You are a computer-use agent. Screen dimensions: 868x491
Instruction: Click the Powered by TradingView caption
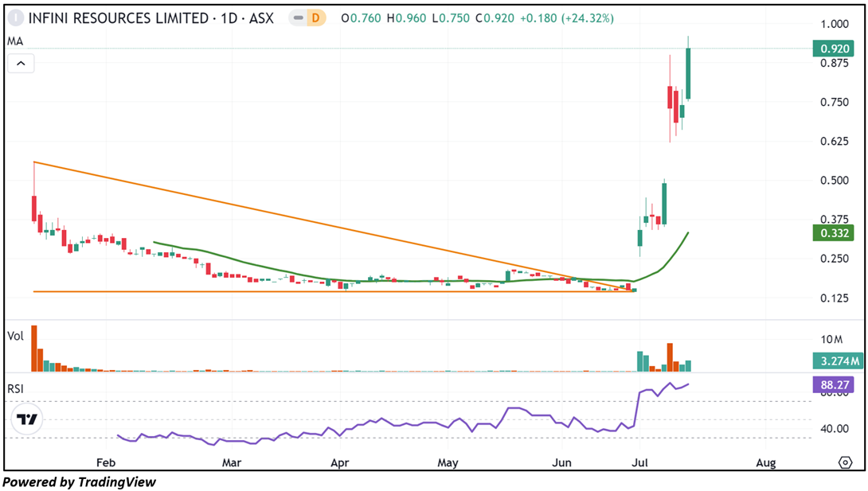tap(79, 482)
